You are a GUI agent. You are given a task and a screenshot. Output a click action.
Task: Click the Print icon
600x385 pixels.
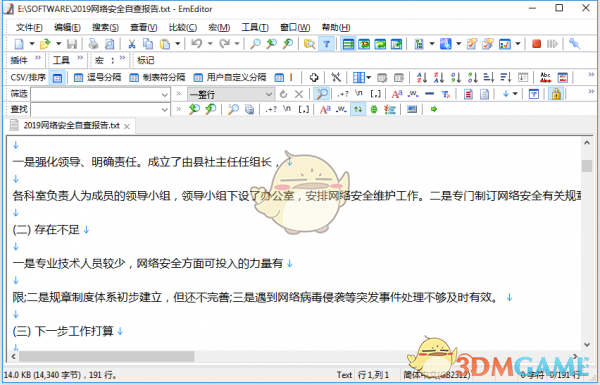pyautogui.click(x=93, y=44)
